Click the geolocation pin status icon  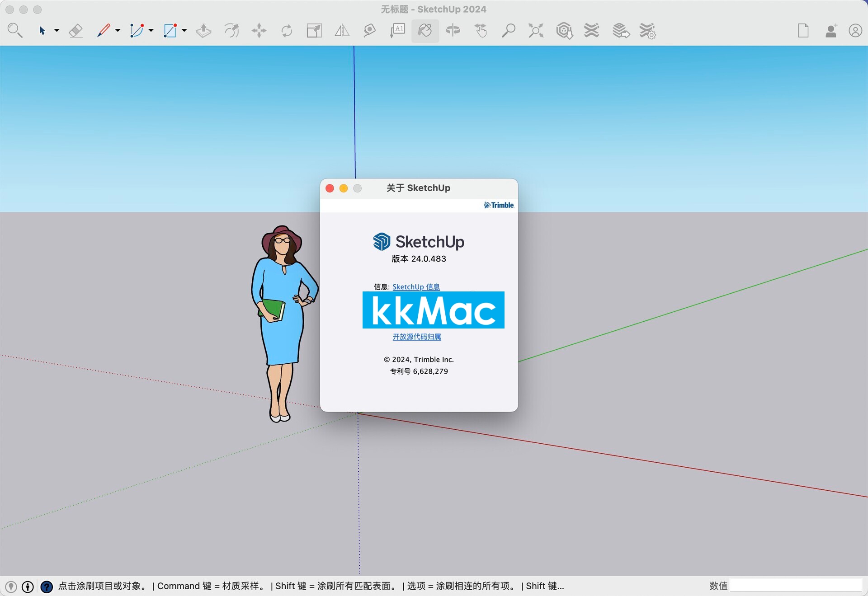click(11, 587)
